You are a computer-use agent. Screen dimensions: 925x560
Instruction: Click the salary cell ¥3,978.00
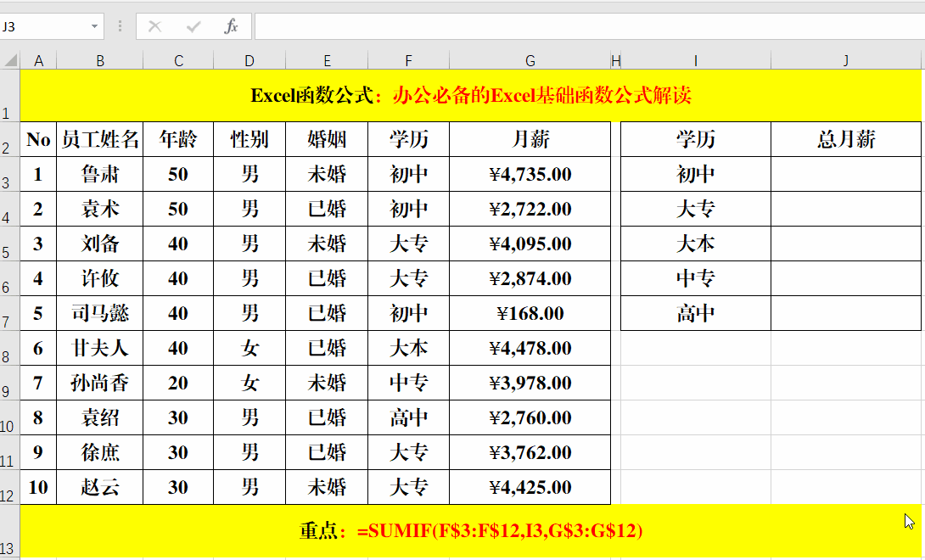(x=530, y=383)
